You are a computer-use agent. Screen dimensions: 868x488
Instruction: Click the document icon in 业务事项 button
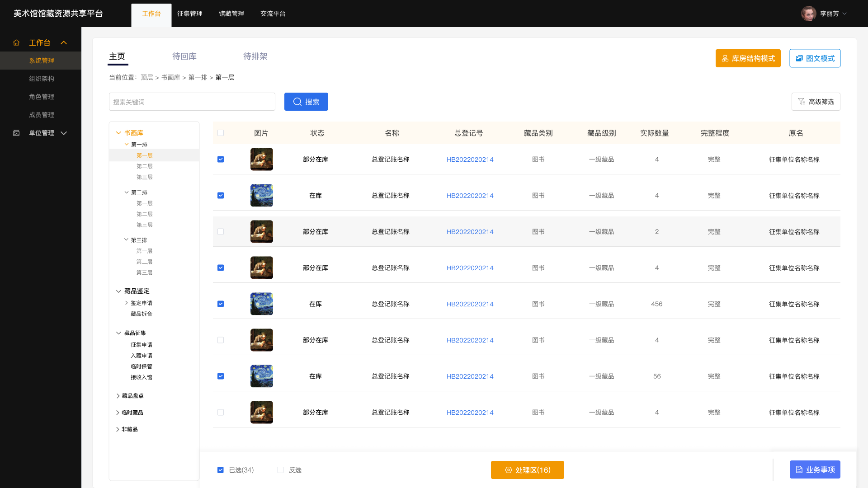[799, 469]
